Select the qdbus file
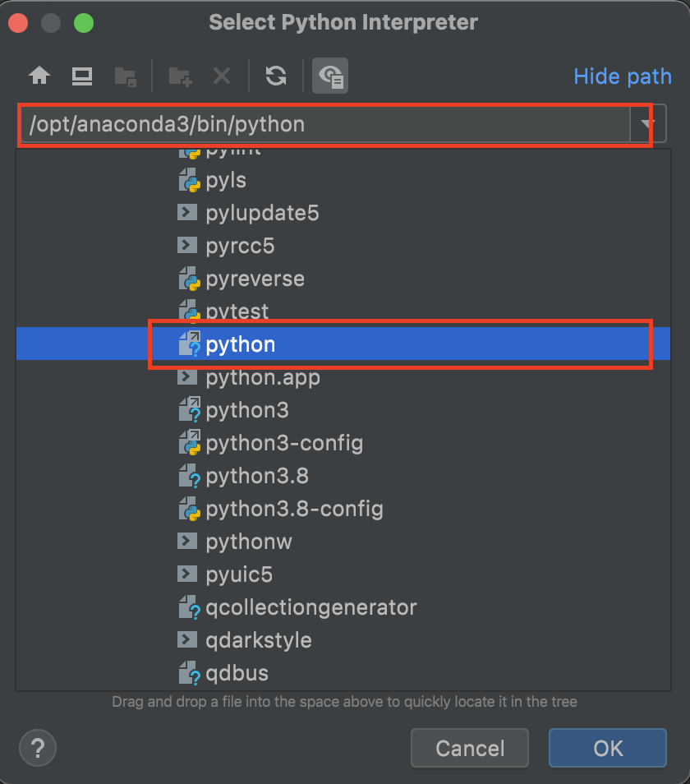The width and height of the screenshot is (690, 784). [237, 673]
